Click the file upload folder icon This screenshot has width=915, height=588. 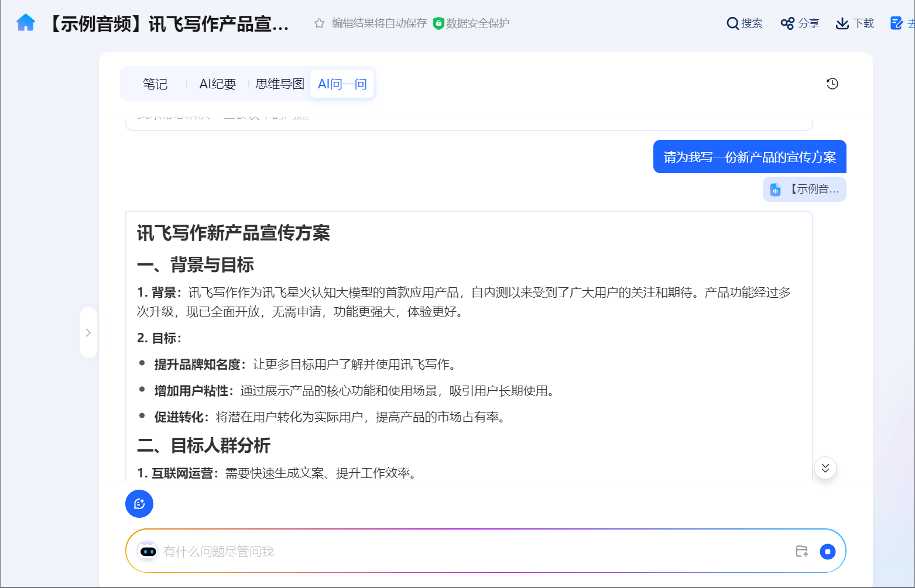pyautogui.click(x=802, y=551)
